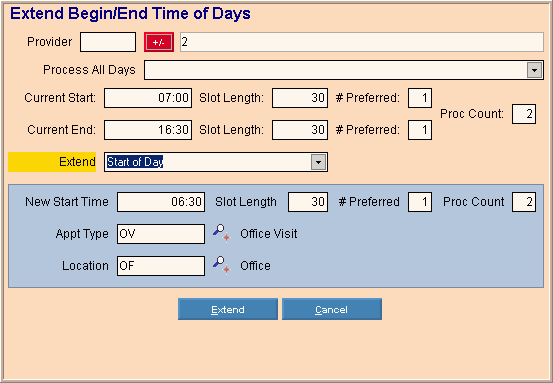Select the Start of Day combo box text
Image resolution: width=553 pixels, height=383 pixels.
(x=135, y=162)
